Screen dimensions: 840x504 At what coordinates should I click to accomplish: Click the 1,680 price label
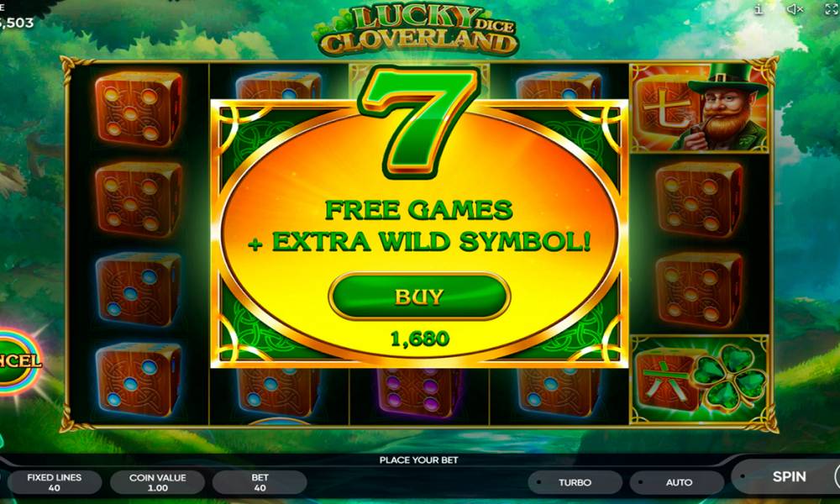[420, 339]
